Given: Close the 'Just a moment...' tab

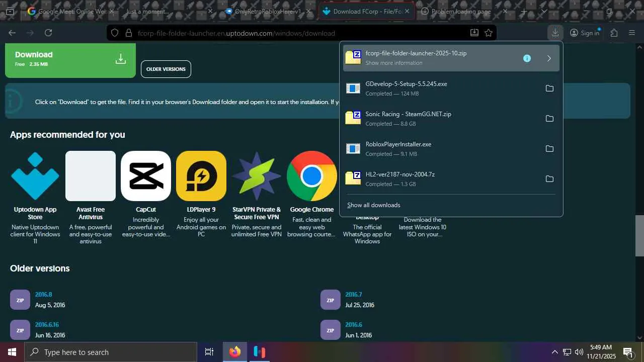Looking at the screenshot, I should tap(210, 11).
